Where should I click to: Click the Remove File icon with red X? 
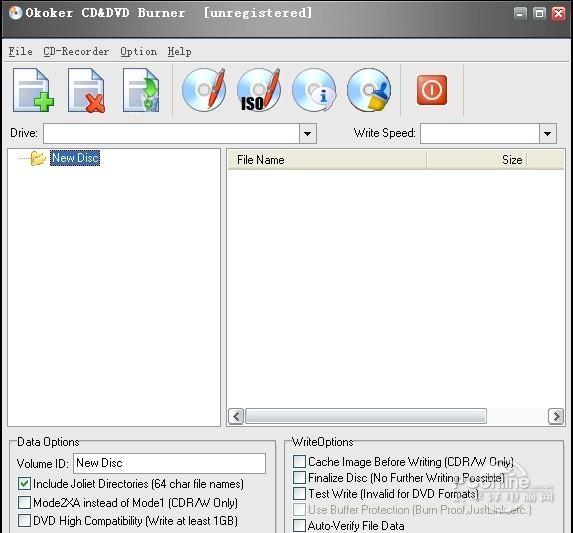87,90
